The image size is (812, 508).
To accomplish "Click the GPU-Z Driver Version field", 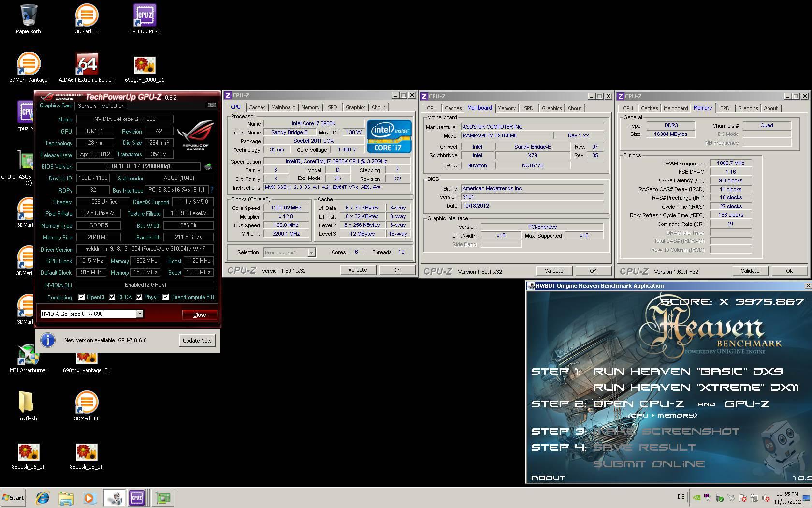I will pyautogui.click(x=145, y=249).
